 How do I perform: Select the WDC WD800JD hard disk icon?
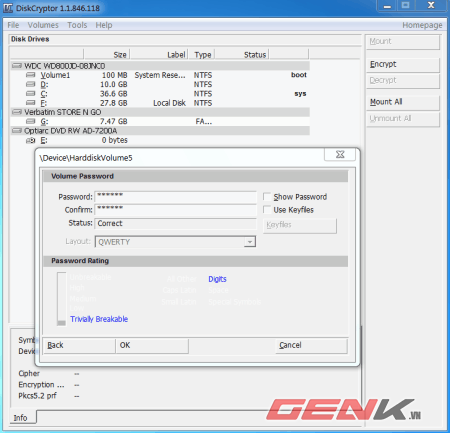(x=17, y=66)
